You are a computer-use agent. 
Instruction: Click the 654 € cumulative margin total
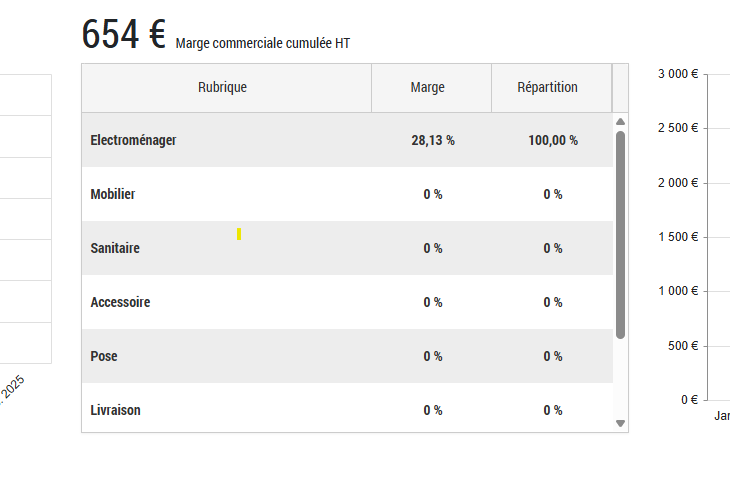pos(124,36)
